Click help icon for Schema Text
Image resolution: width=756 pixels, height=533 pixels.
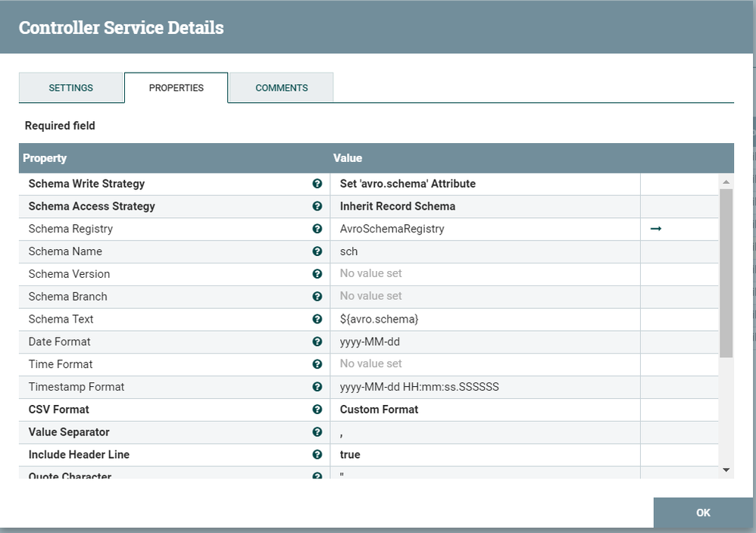click(x=317, y=319)
